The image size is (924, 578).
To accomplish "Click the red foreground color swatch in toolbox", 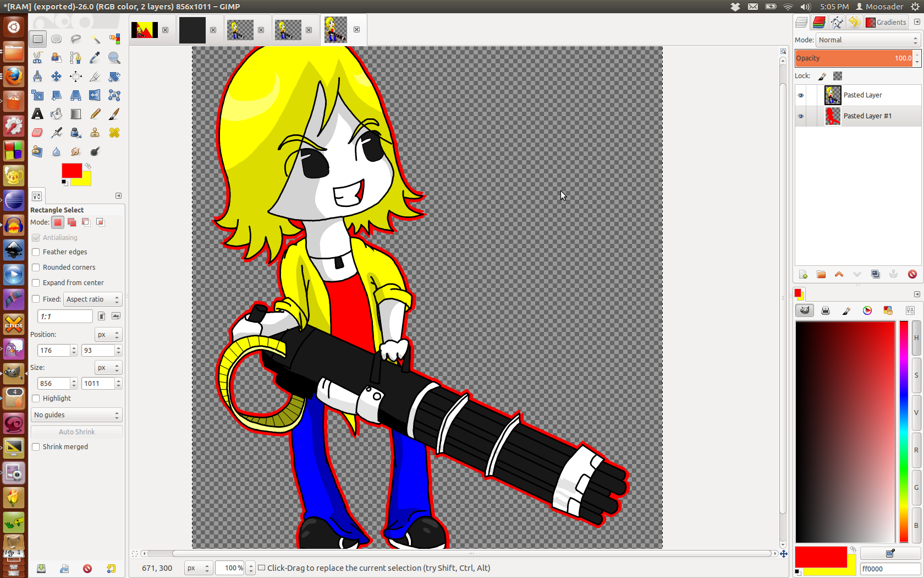I will click(71, 171).
